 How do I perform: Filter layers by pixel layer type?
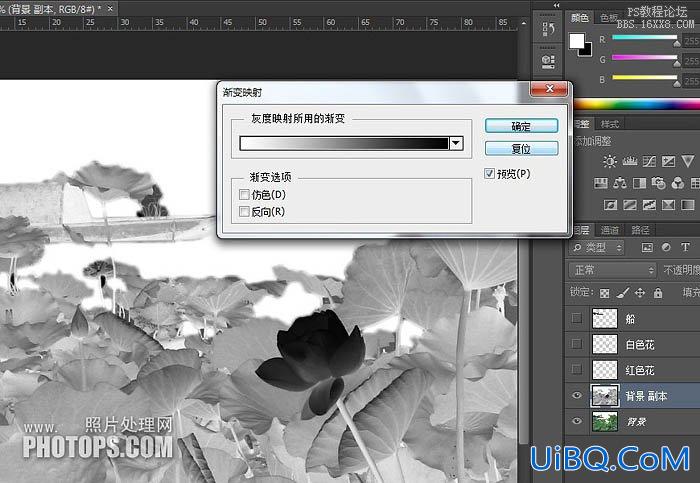647,247
